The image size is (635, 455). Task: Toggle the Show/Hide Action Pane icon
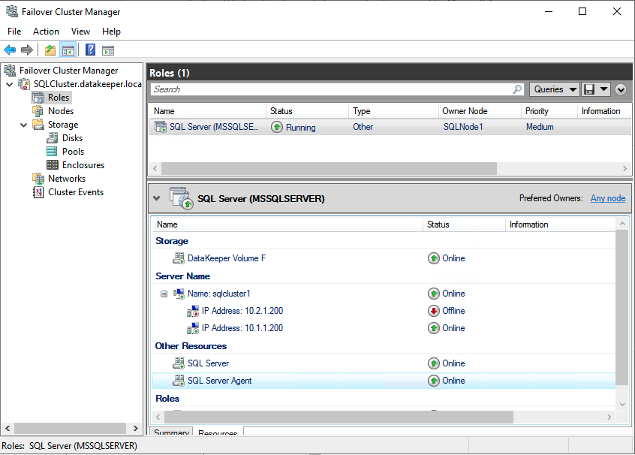108,51
